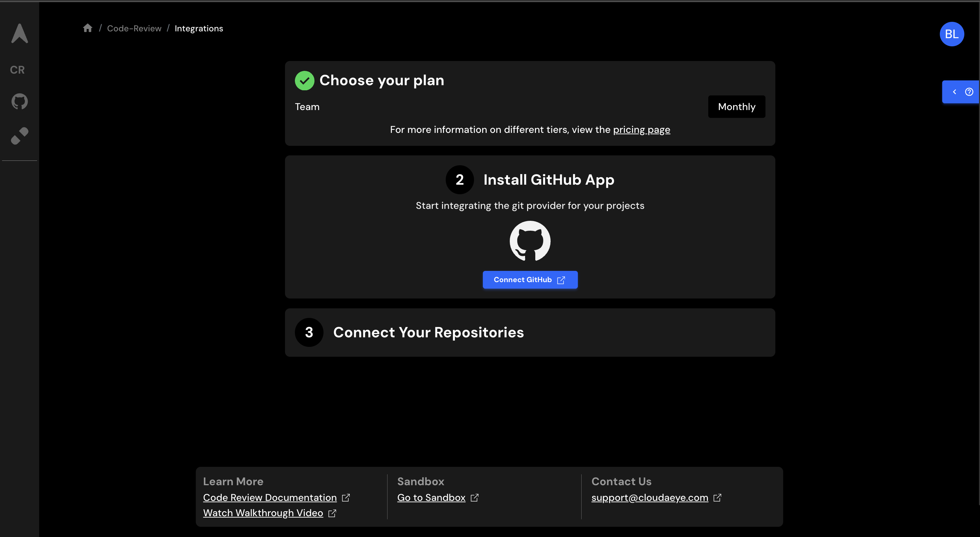The width and height of the screenshot is (980, 537).
Task: Open the GitHub icon in the sidebar
Action: point(19,101)
